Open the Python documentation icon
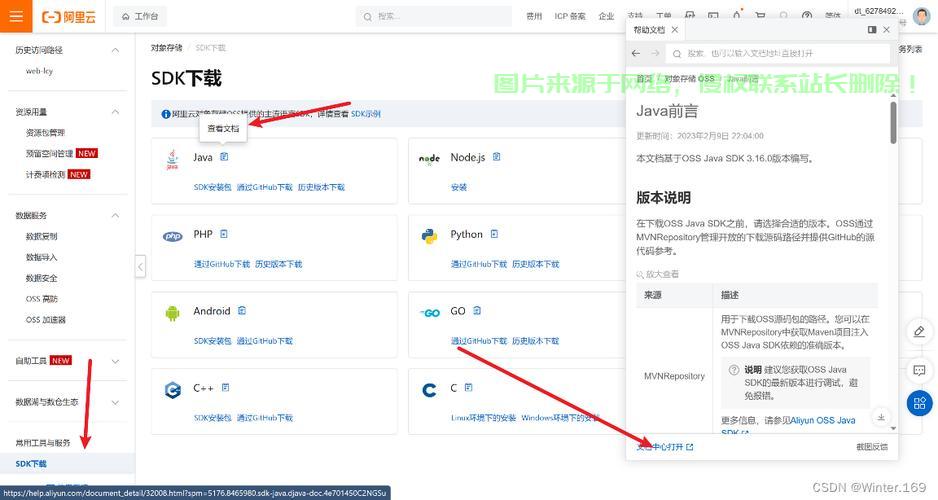Viewport: 938px width, 500px height. coord(494,234)
